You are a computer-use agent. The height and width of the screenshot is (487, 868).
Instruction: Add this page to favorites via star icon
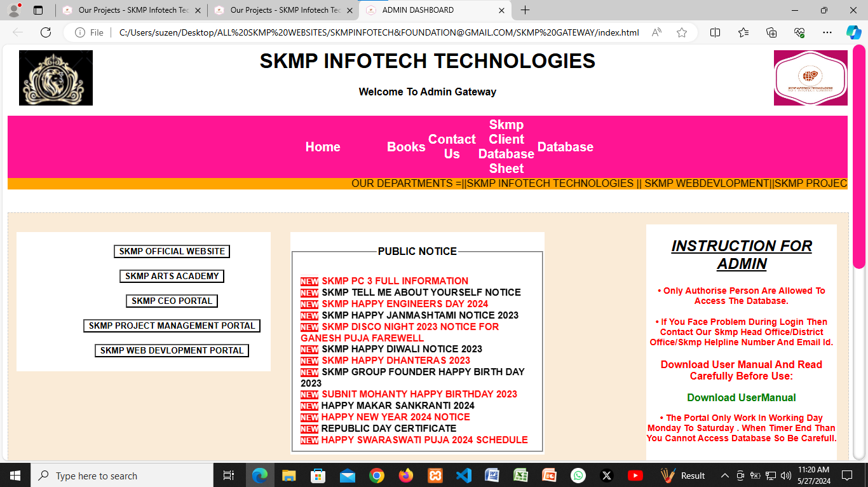click(x=681, y=32)
